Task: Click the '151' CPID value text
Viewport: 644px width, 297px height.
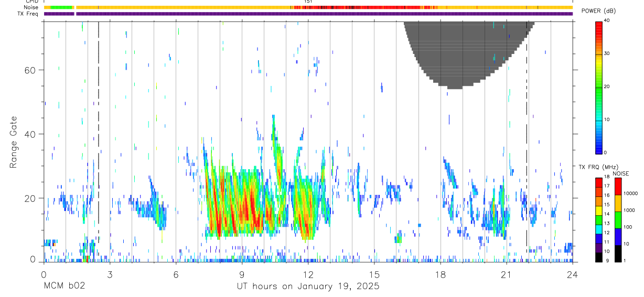Action: 308,2
